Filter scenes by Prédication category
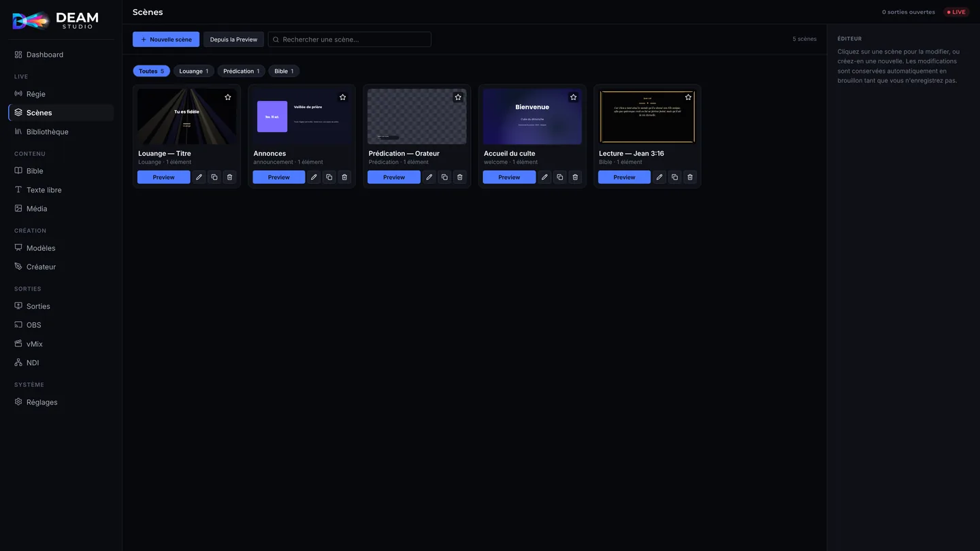 point(242,71)
